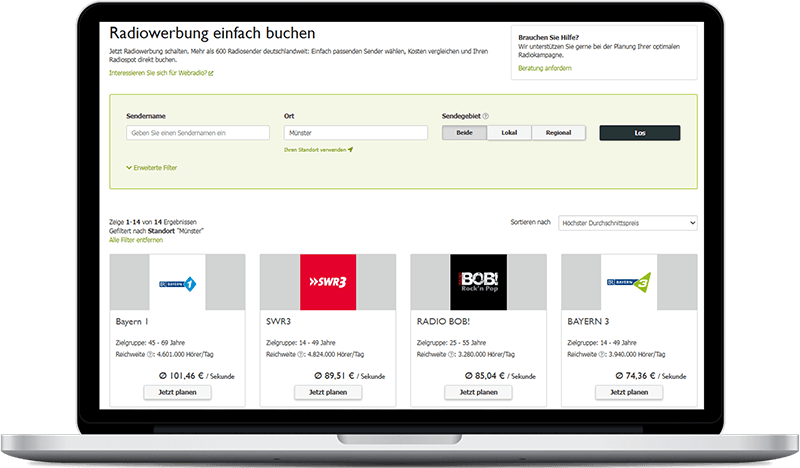Expand the Erweiterte Filter section
Image resolution: width=800 pixels, height=468 pixels.
[152, 168]
